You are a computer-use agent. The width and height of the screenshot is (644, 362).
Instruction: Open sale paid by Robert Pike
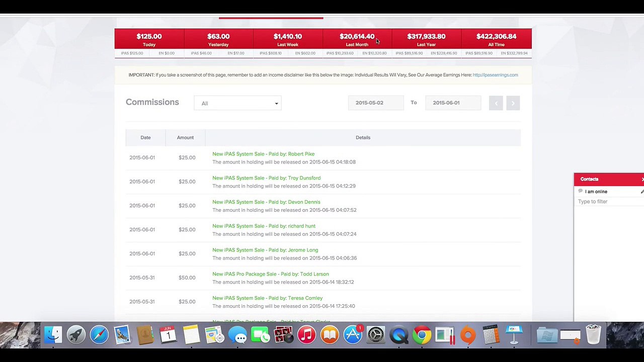tap(263, 154)
